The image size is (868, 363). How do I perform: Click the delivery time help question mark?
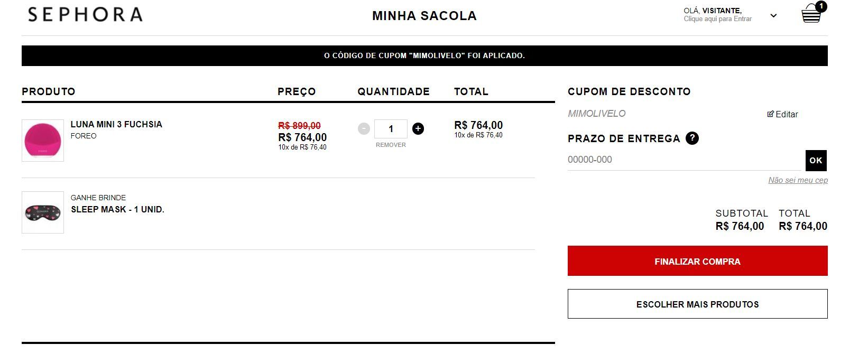(x=692, y=138)
